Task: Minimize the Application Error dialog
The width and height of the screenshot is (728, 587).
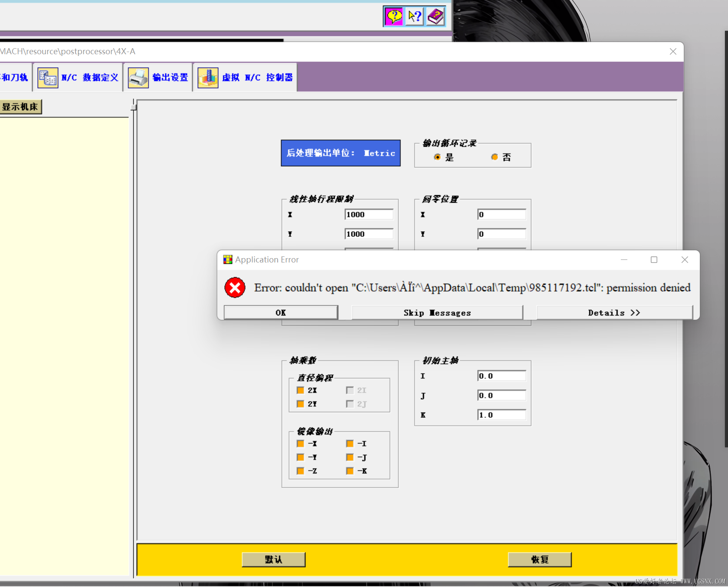Action: point(624,259)
